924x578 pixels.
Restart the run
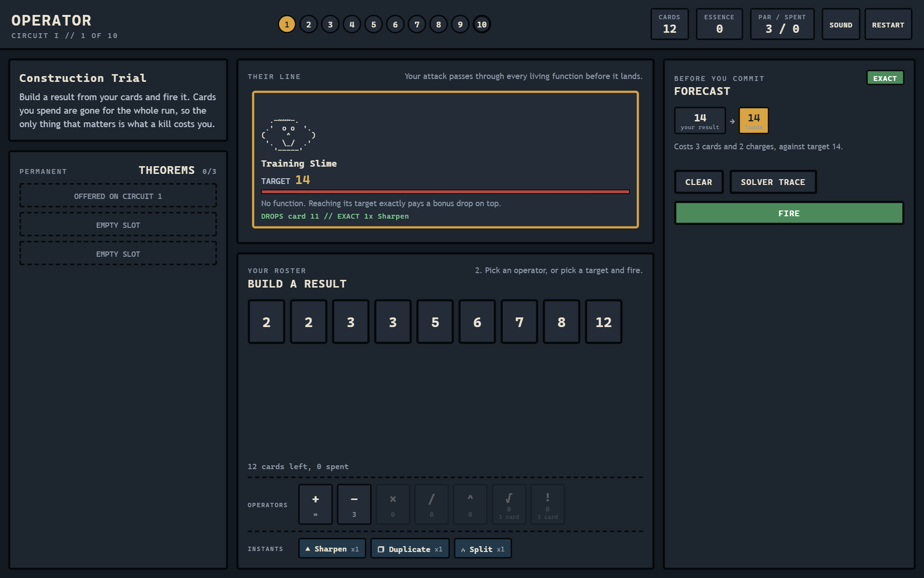pyautogui.click(x=888, y=25)
